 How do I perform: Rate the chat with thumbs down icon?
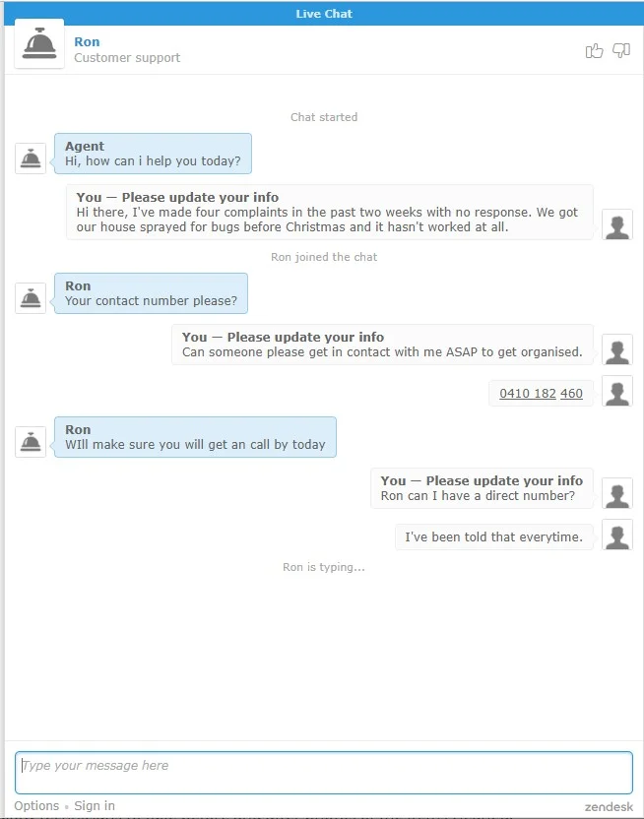[x=621, y=50]
